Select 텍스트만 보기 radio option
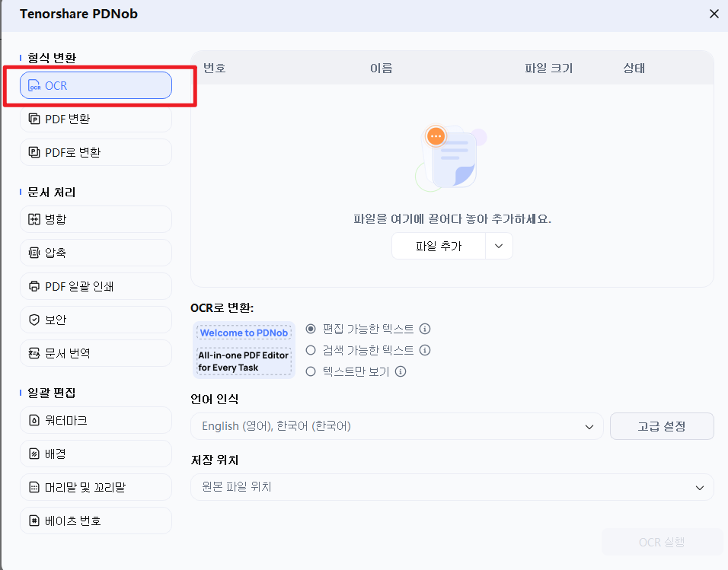 311,371
